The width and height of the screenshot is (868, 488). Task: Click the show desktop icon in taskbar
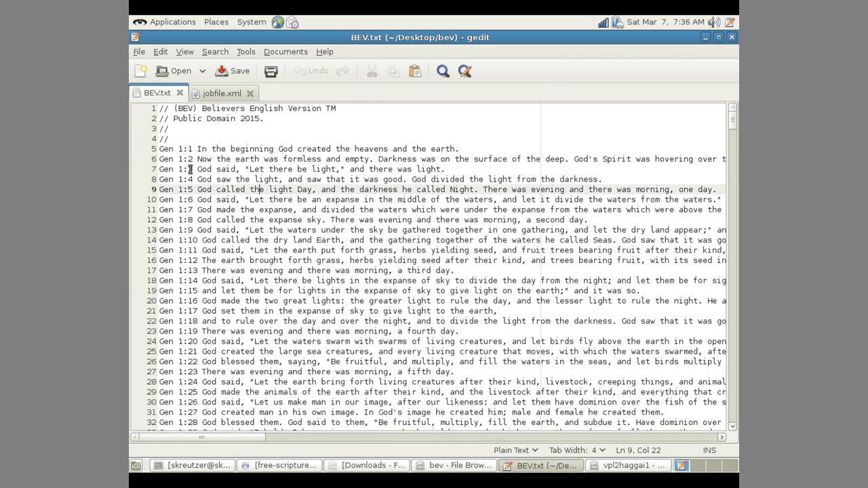click(x=136, y=466)
